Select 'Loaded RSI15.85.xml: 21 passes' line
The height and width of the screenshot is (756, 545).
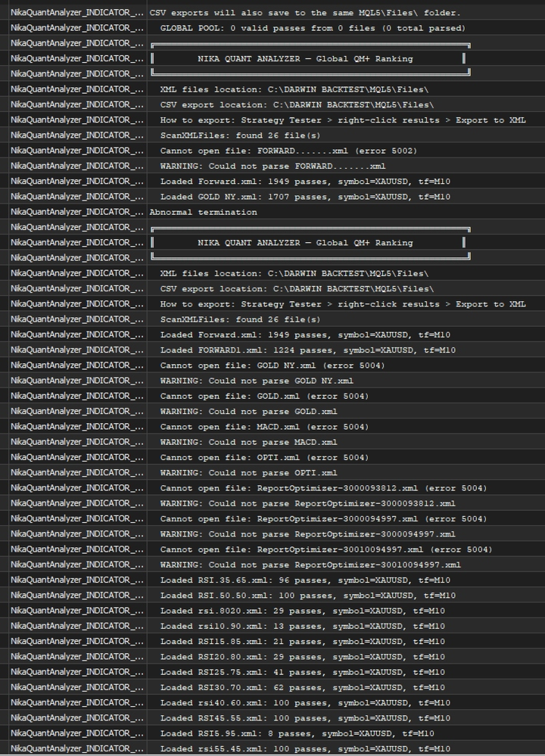click(272, 641)
